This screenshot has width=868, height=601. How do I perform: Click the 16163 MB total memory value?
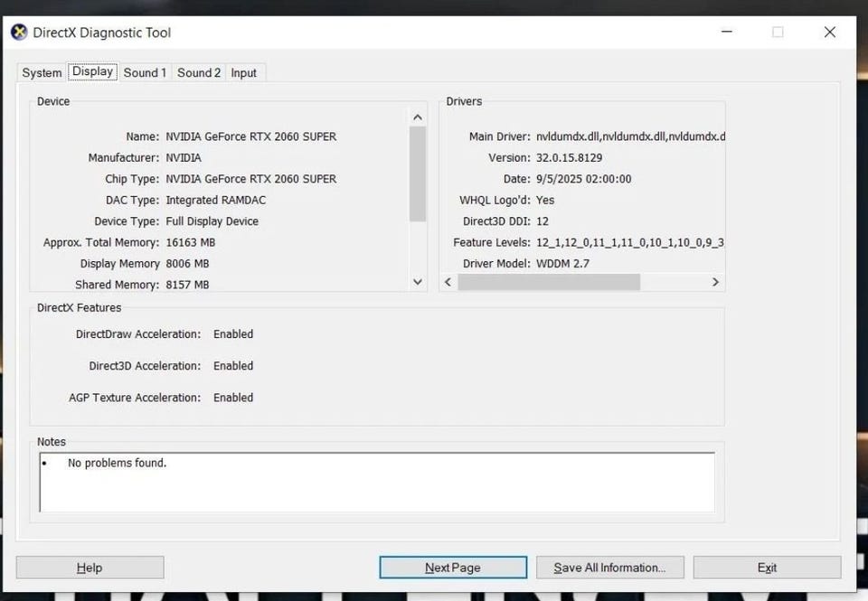tap(191, 242)
